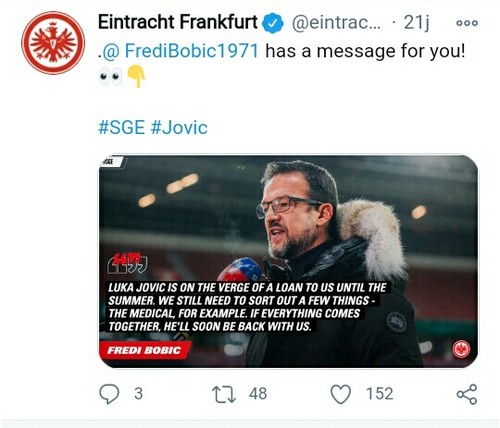
Task: Open Eintracht Frankfurt profile avatar
Action: pos(53,43)
